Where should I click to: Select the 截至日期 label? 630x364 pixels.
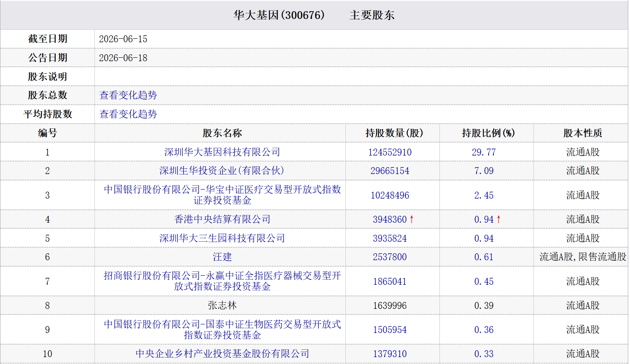[x=47, y=39]
